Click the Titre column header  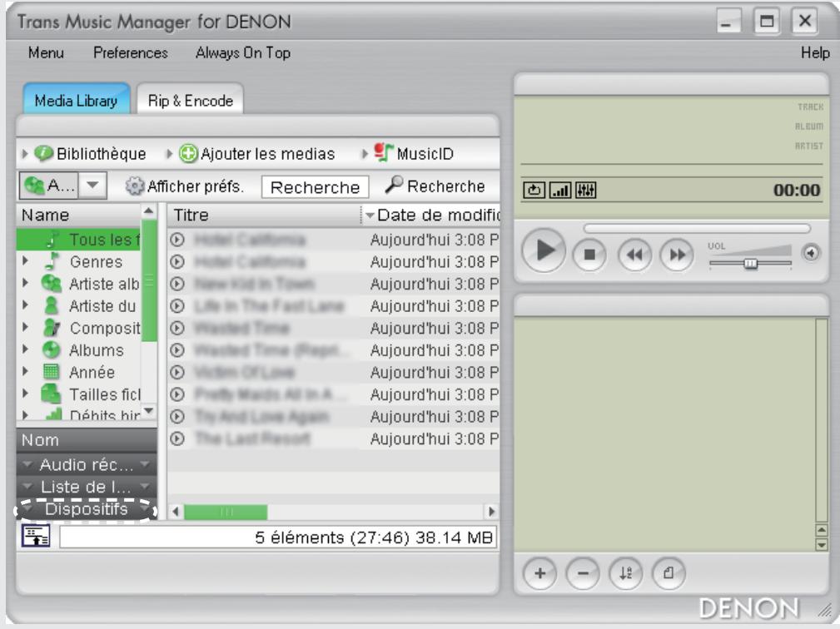pyautogui.click(x=265, y=215)
